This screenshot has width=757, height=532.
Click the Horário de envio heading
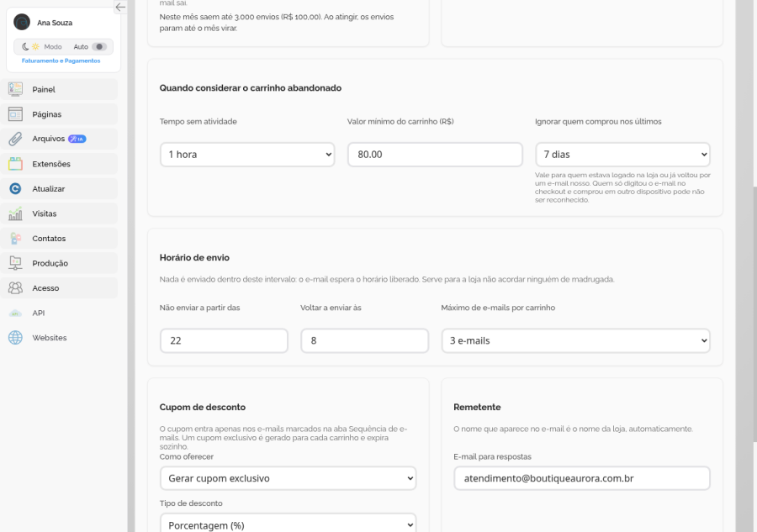point(194,257)
